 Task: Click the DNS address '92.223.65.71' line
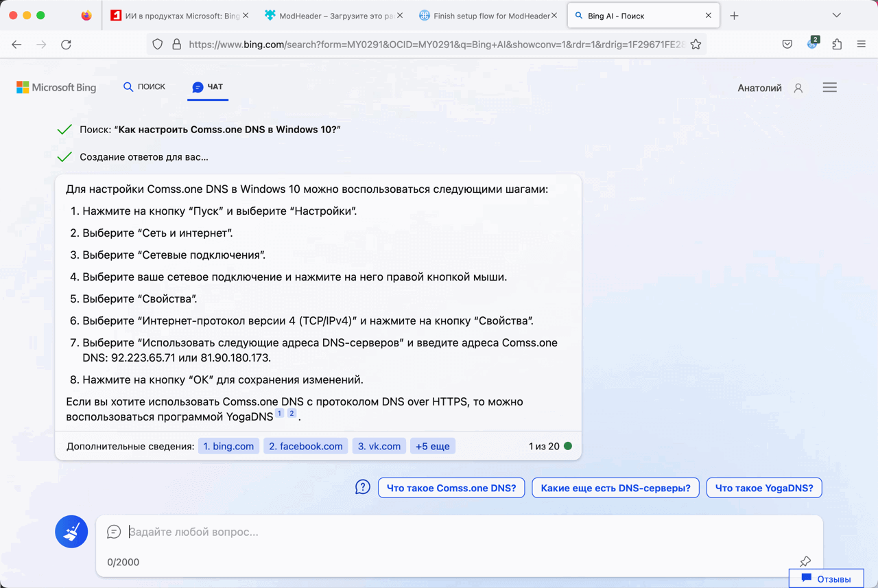(x=177, y=358)
